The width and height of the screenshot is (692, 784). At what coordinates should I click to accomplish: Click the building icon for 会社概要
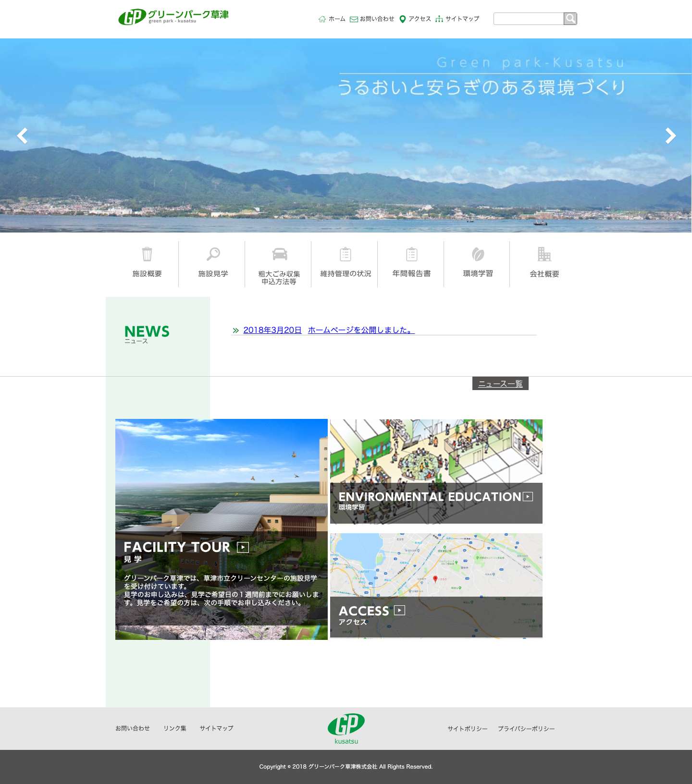coord(544,254)
